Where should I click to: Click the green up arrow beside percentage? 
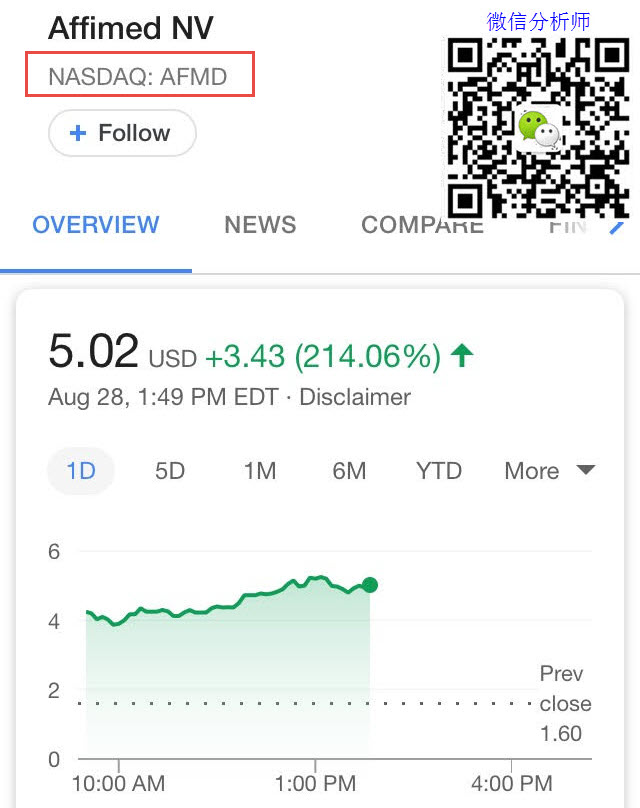tap(462, 356)
